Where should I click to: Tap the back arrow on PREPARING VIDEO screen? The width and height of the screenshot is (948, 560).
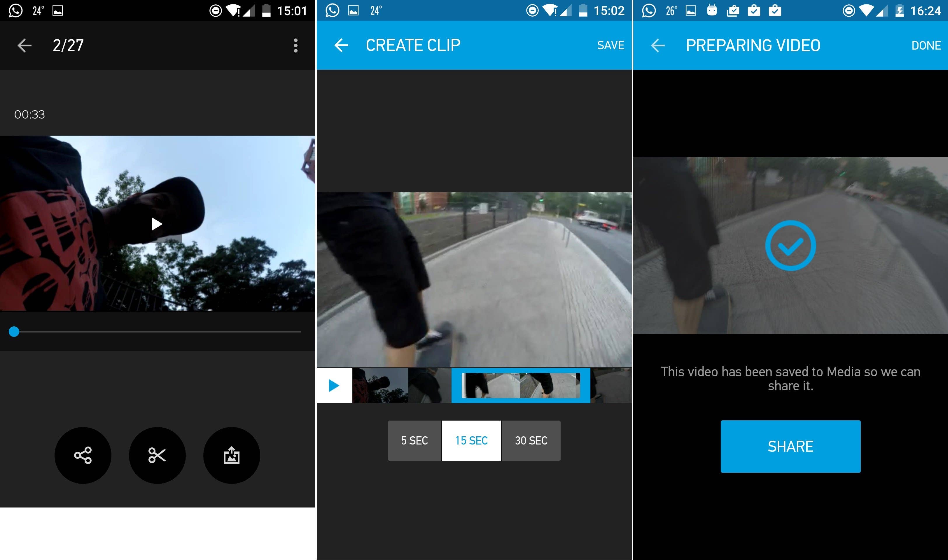[x=657, y=45]
